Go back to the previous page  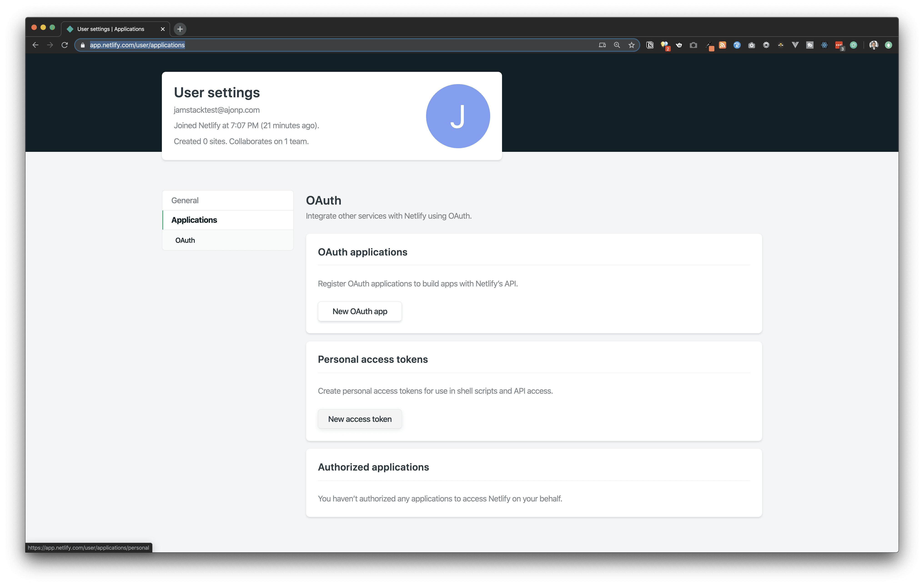tap(35, 45)
